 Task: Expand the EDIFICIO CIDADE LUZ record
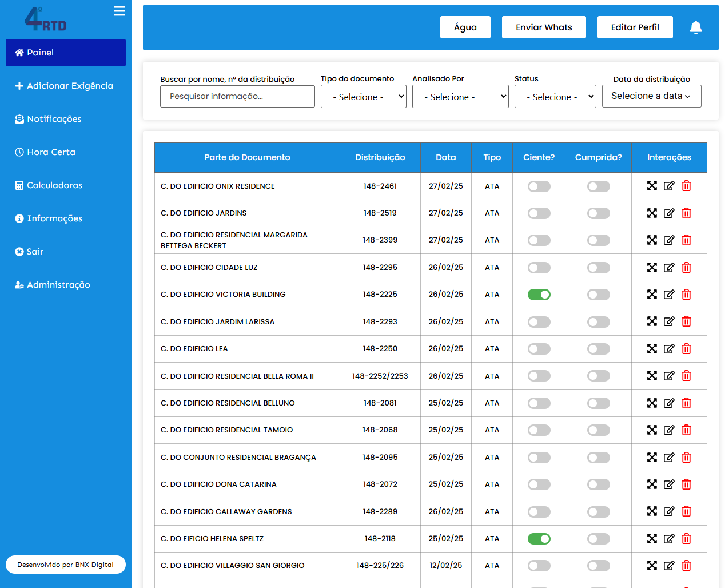[652, 267]
